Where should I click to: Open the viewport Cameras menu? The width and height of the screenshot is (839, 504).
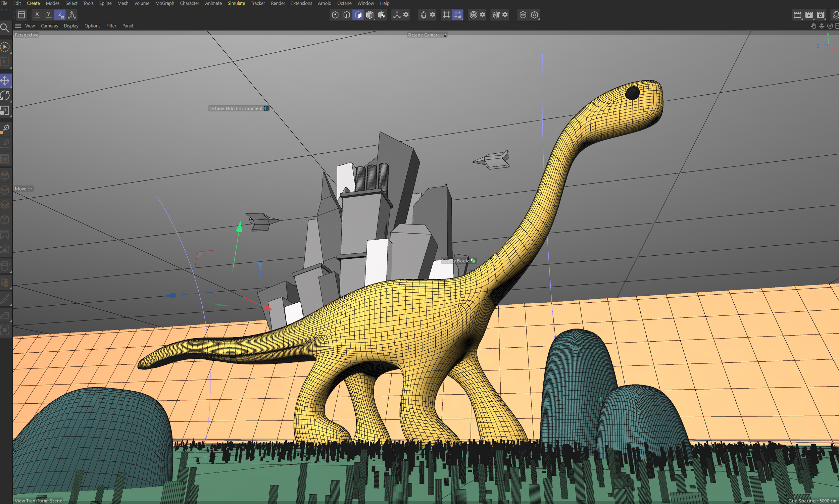click(x=49, y=26)
